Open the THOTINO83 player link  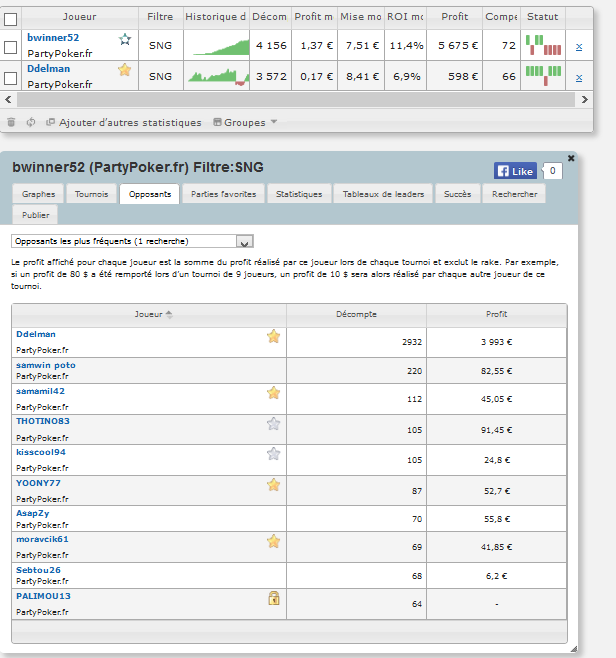click(43, 421)
